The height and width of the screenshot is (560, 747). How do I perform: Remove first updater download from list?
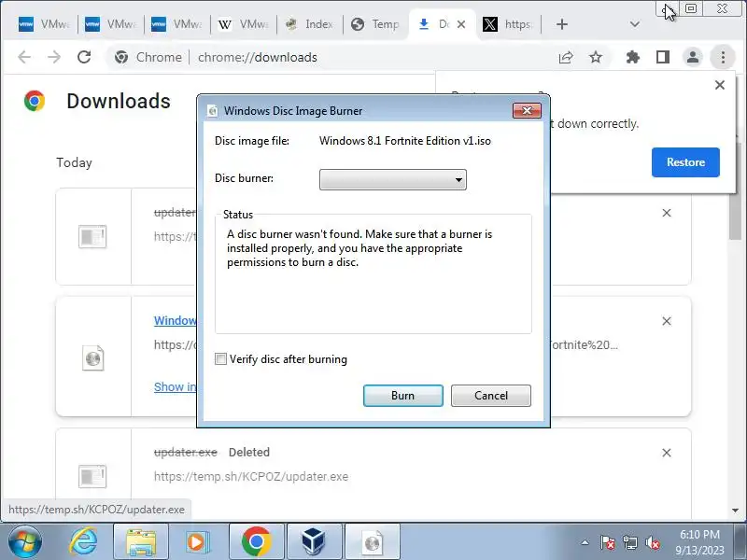tap(667, 213)
